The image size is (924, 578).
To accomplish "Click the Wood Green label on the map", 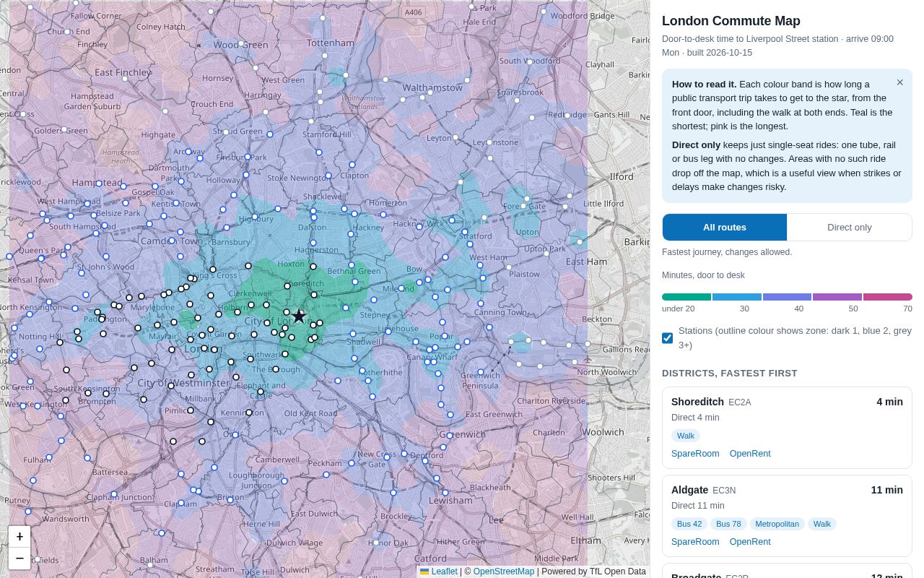I will pos(240,45).
